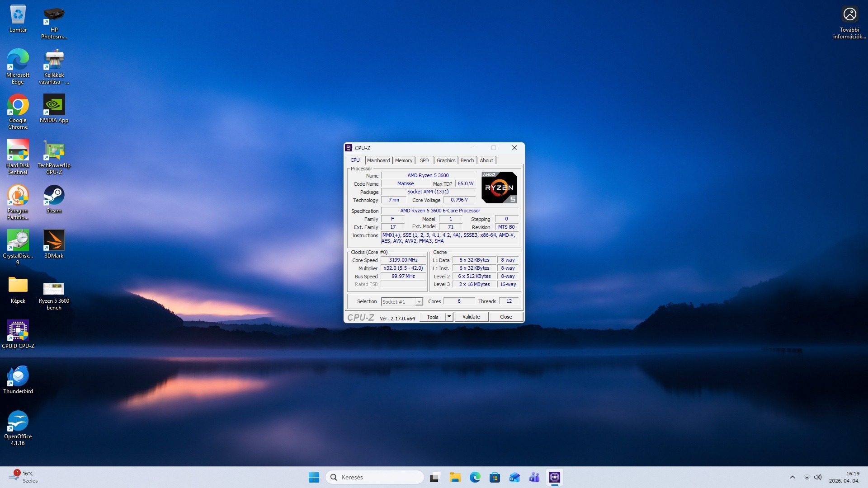Viewport: 868px width, 488px height.
Task: Click the Close button in CPU-Z
Action: click(x=505, y=317)
